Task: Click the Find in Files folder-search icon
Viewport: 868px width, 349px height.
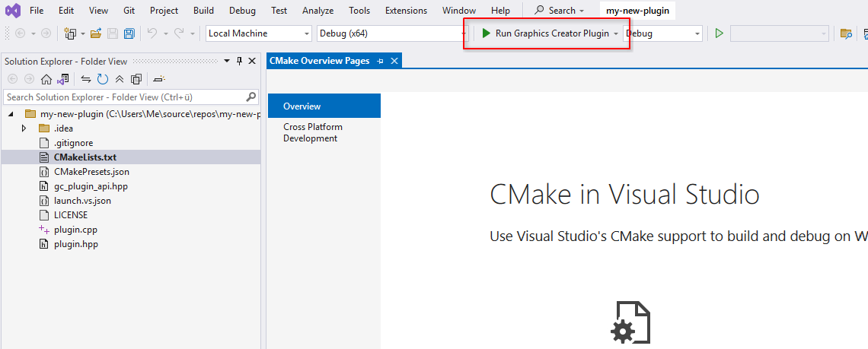Action: (846, 33)
